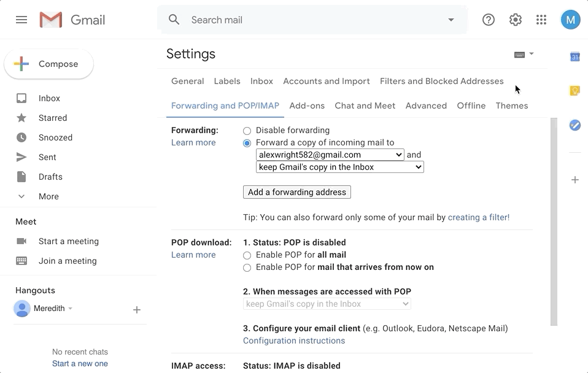Screen dimensions: 588x373
Task: Open Google Keep side panel icon
Action: pyautogui.click(x=575, y=91)
